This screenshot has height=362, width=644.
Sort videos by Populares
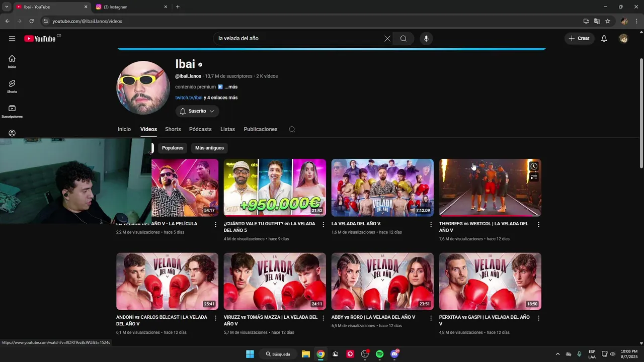pyautogui.click(x=173, y=148)
